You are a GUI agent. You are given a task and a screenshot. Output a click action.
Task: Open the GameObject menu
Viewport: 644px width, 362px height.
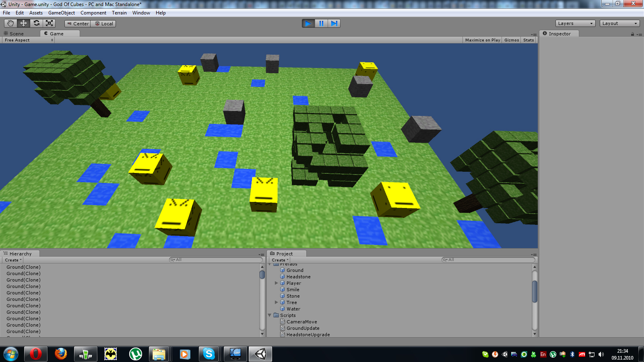[x=61, y=13]
